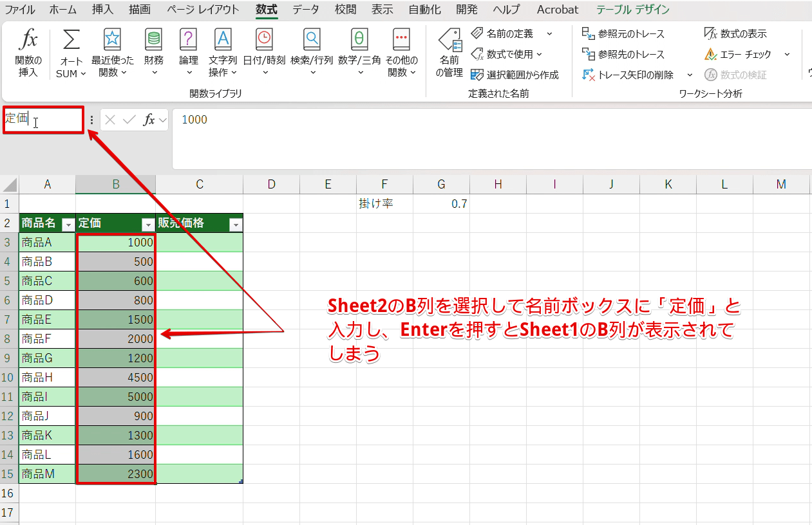This screenshot has width=812, height=525.
Task: Select row 16 header
Action: pyautogui.click(x=9, y=493)
